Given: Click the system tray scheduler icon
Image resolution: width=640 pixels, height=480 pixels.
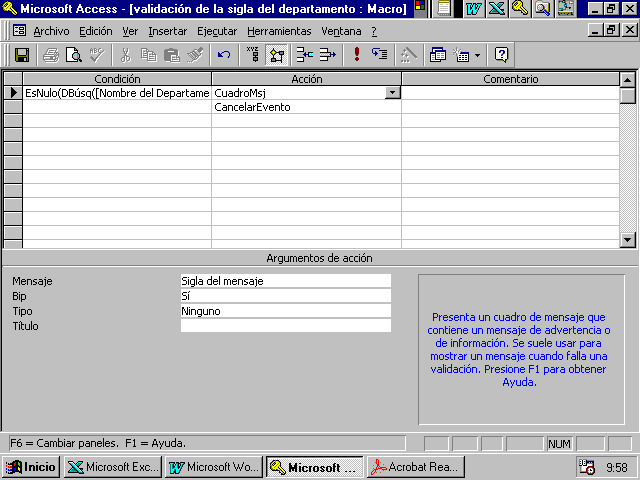Looking at the screenshot, I should tap(587, 467).
